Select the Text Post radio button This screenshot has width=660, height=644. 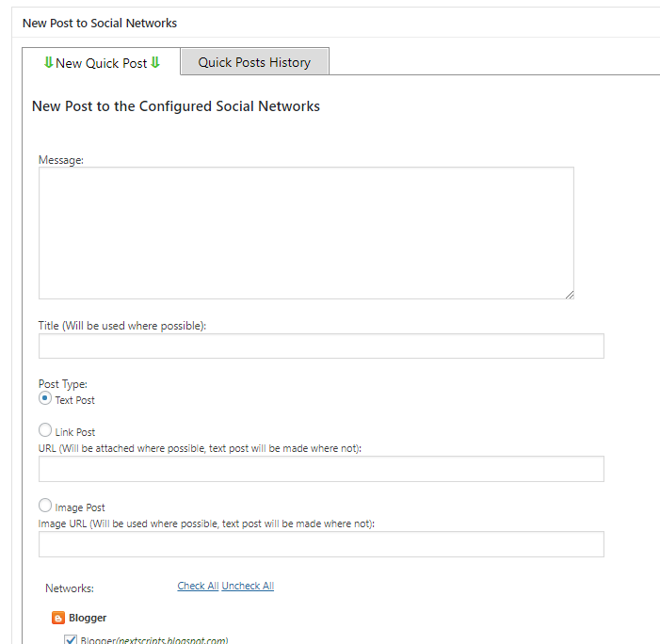[45, 398]
